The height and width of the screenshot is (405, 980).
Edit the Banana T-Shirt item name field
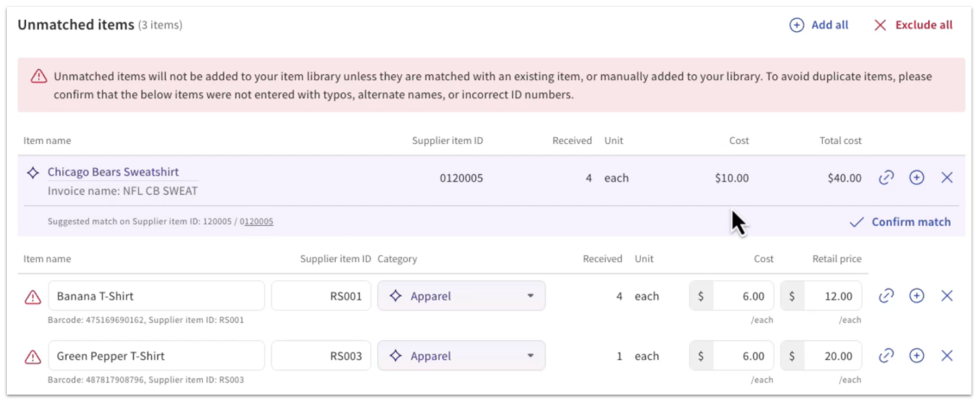(x=156, y=296)
